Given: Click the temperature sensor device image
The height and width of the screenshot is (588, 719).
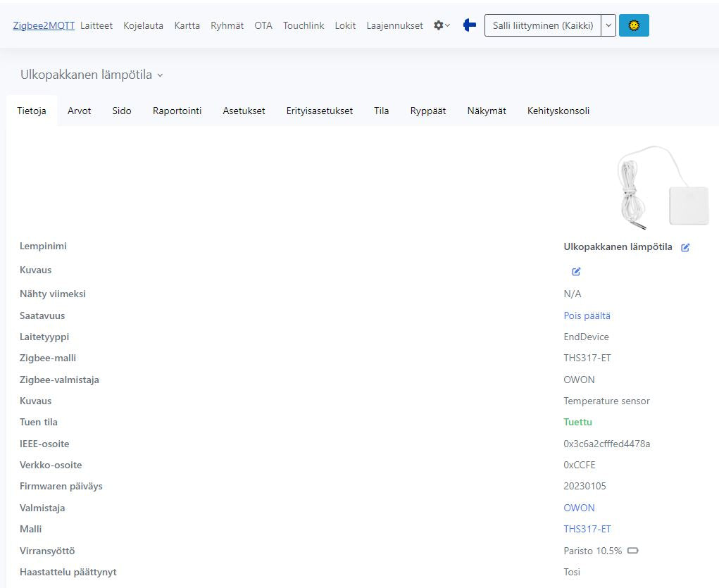Looking at the screenshot, I should point(662,189).
